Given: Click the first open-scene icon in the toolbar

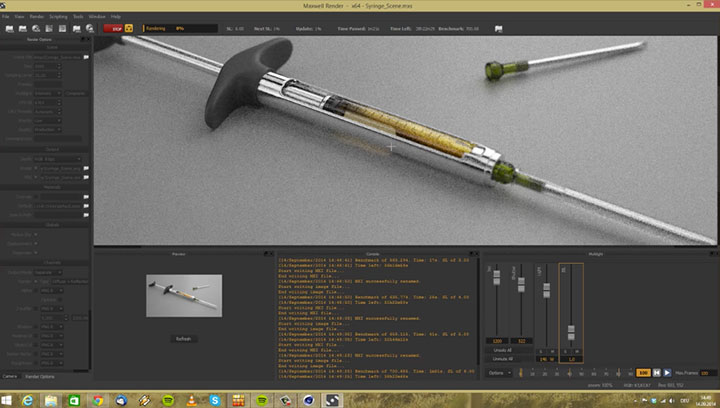Looking at the screenshot, I should tap(8, 28).
